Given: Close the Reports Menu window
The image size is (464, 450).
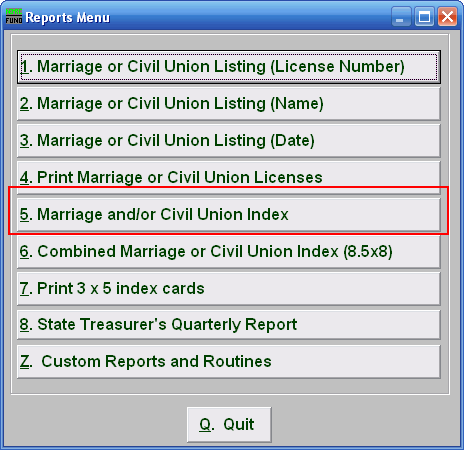Looking at the screenshot, I should [x=447, y=16].
